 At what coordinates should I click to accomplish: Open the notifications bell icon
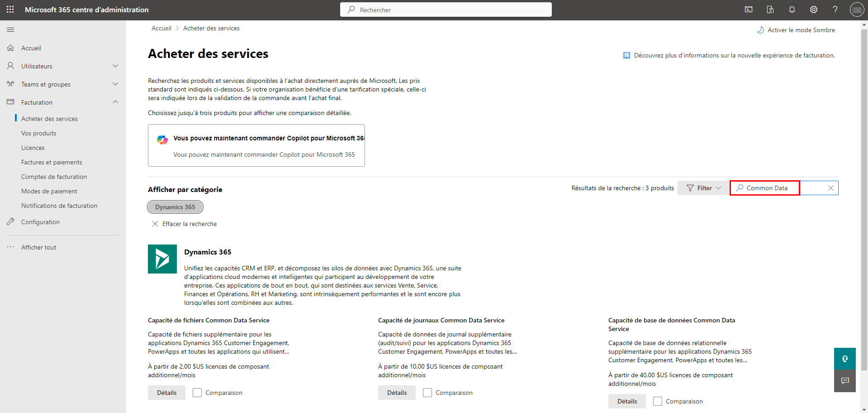pos(792,10)
